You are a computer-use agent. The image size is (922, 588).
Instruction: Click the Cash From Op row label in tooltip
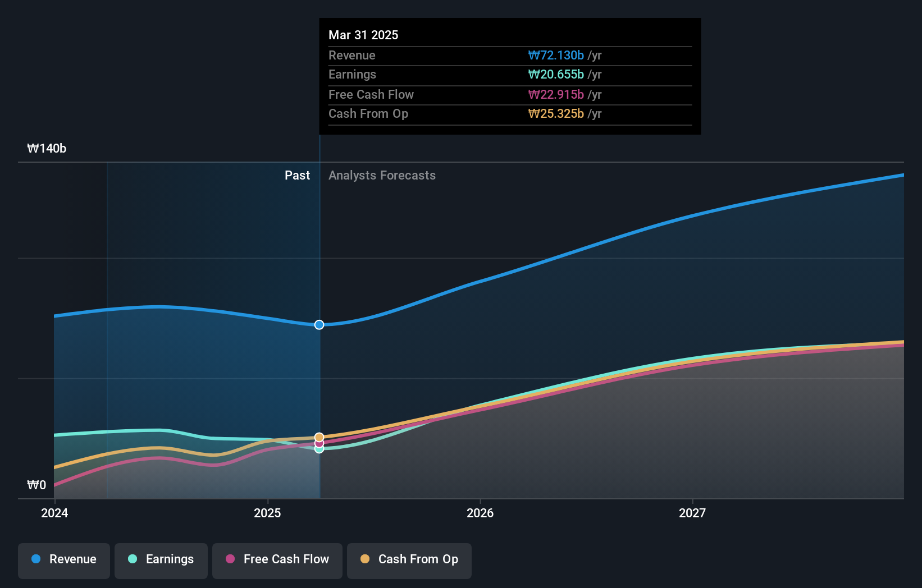coord(368,113)
